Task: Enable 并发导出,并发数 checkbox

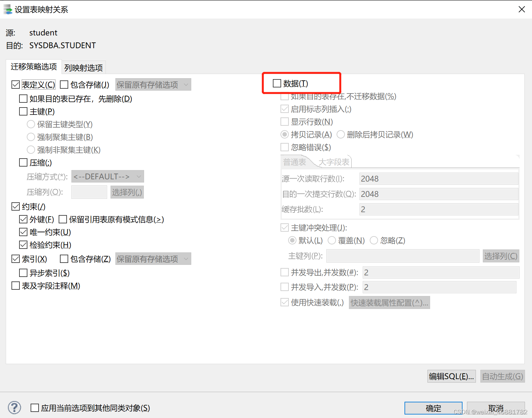Action: coord(285,272)
